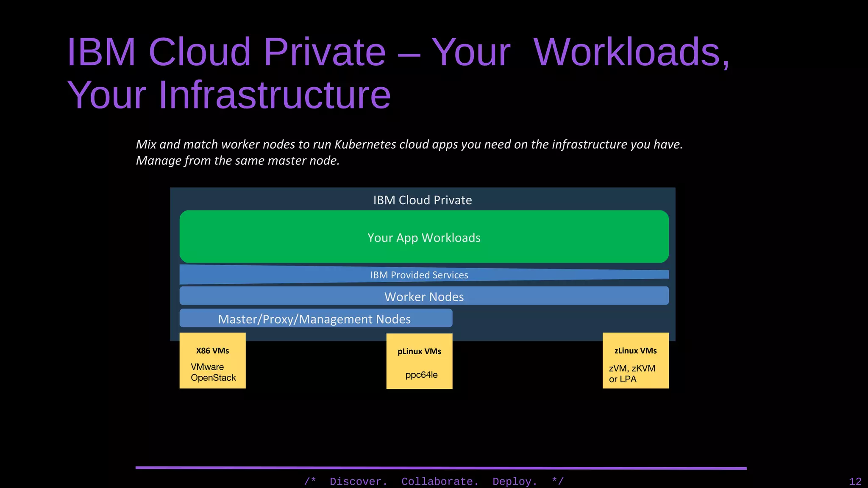This screenshot has width=868, height=488.
Task: Select the 'Worker Nodes' bar
Action: click(x=424, y=296)
